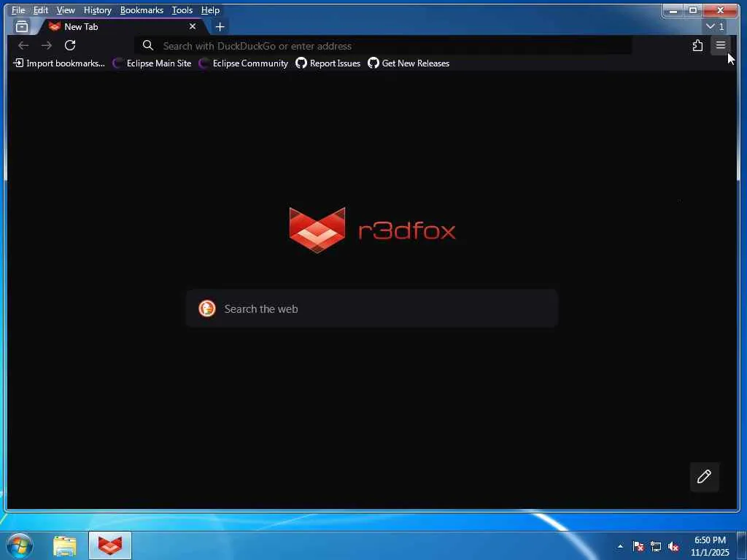Image resolution: width=747 pixels, height=560 pixels.
Task: Open the Get New Releases bookmark
Action: click(x=409, y=63)
